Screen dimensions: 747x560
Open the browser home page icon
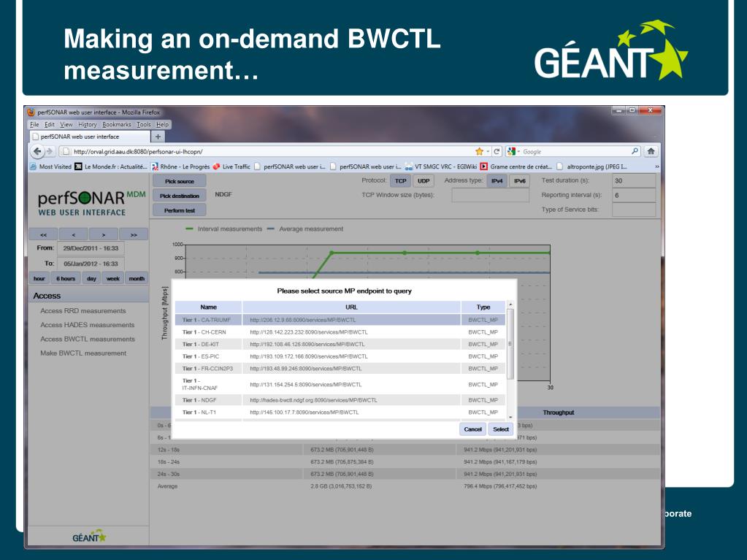pyautogui.click(x=651, y=151)
